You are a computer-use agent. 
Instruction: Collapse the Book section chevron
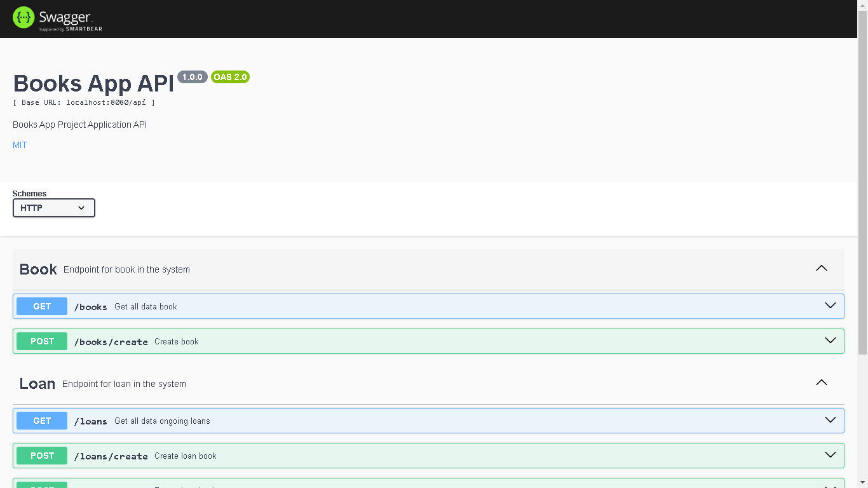822,268
